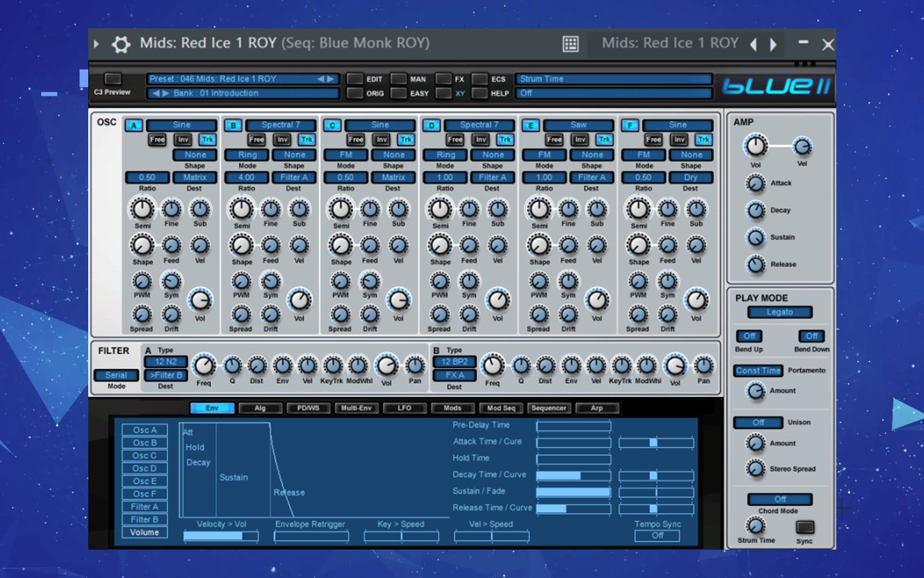The height and width of the screenshot is (578, 924).
Task: Open Osc E waveform Saw dropdown
Action: tap(579, 125)
